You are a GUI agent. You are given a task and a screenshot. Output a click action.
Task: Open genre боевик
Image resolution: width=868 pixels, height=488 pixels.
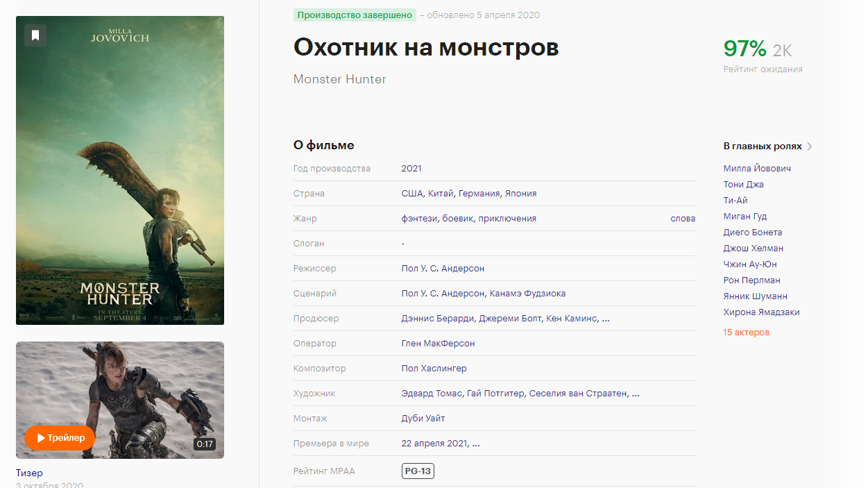457,219
